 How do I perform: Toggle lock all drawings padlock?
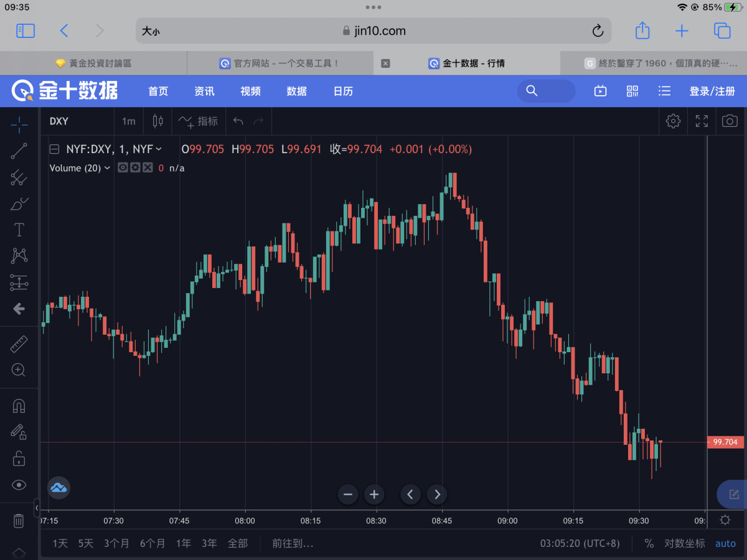click(19, 459)
